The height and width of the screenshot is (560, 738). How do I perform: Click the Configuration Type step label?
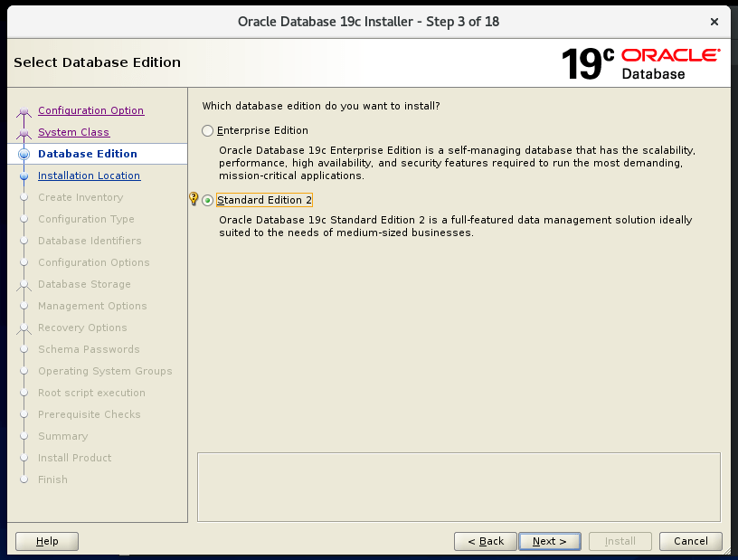click(86, 219)
